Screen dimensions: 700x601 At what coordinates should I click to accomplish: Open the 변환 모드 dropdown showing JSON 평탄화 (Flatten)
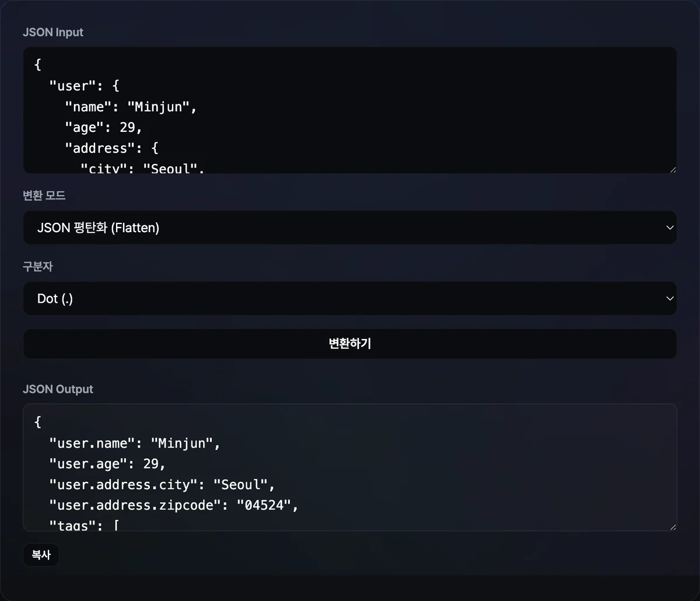coord(350,228)
